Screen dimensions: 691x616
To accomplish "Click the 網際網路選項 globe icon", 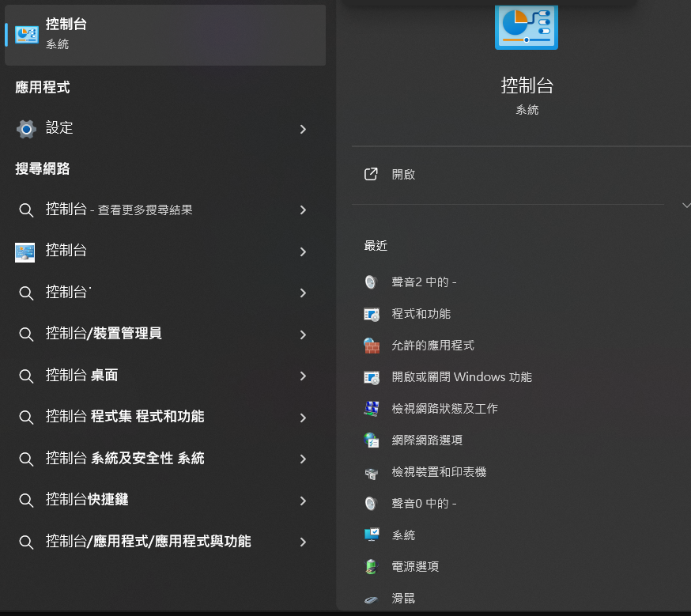I will (372, 440).
